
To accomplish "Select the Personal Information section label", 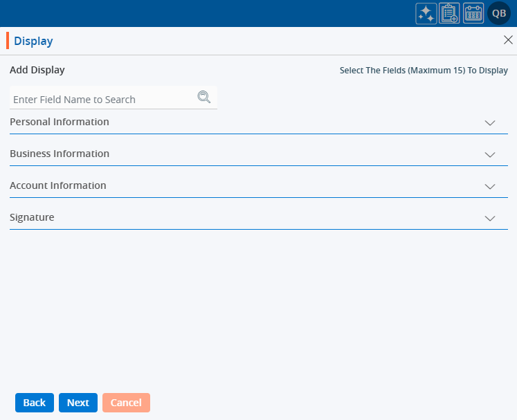I will click(60, 122).
